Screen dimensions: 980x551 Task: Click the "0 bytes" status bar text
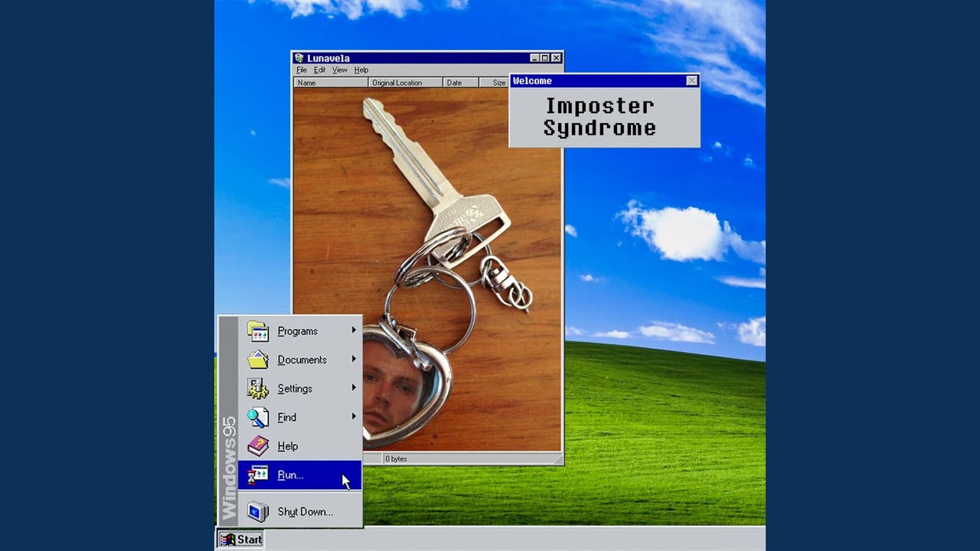pyautogui.click(x=397, y=459)
